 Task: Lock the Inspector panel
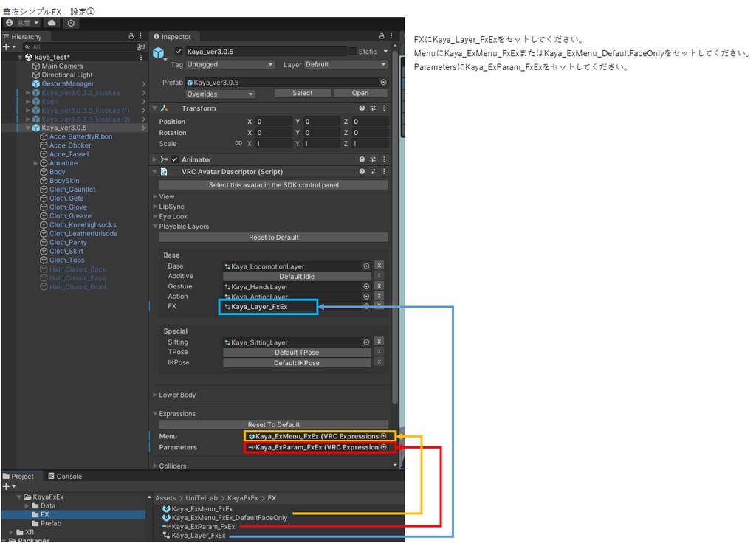click(x=382, y=36)
